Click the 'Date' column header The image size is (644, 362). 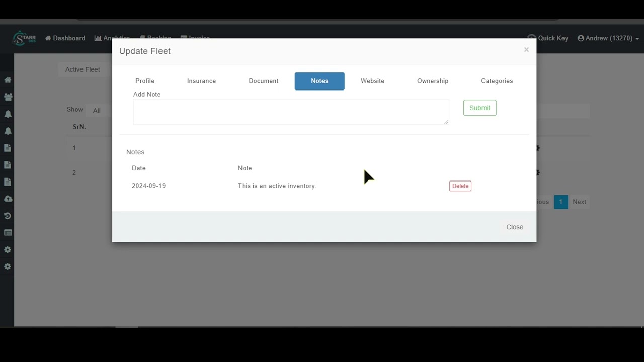(139, 168)
